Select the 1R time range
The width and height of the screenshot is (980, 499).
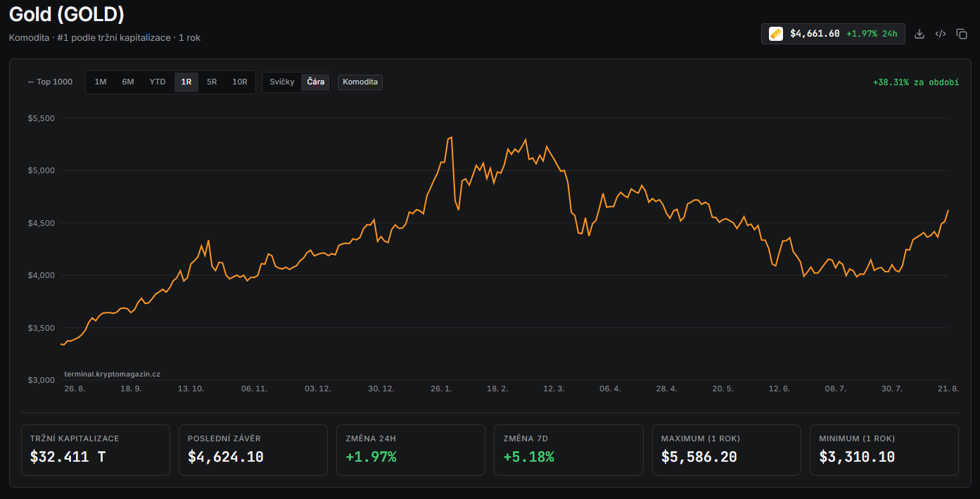point(186,82)
